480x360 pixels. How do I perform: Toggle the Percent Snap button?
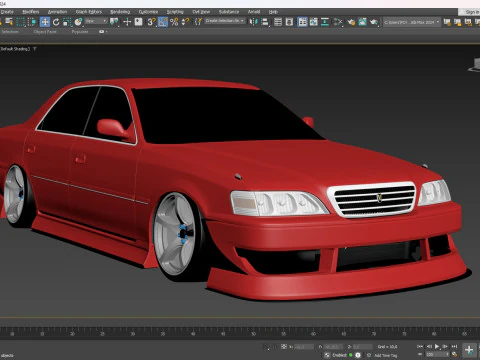click(174, 22)
